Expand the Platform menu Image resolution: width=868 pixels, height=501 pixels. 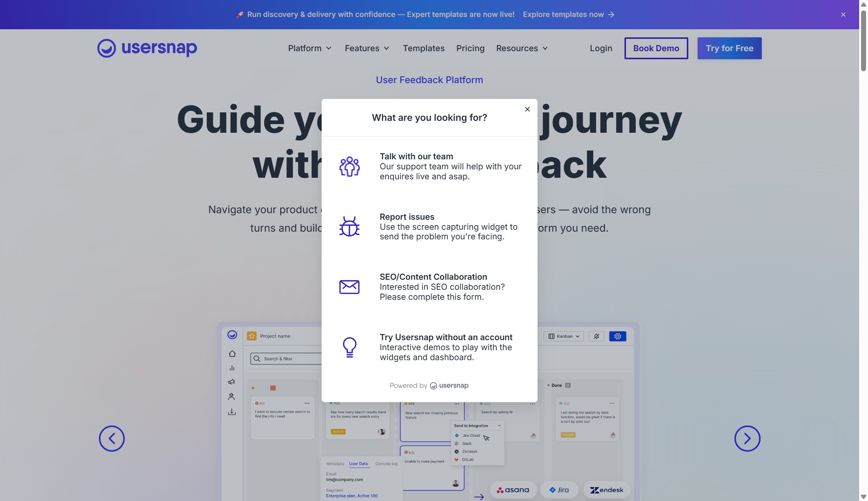tap(310, 48)
